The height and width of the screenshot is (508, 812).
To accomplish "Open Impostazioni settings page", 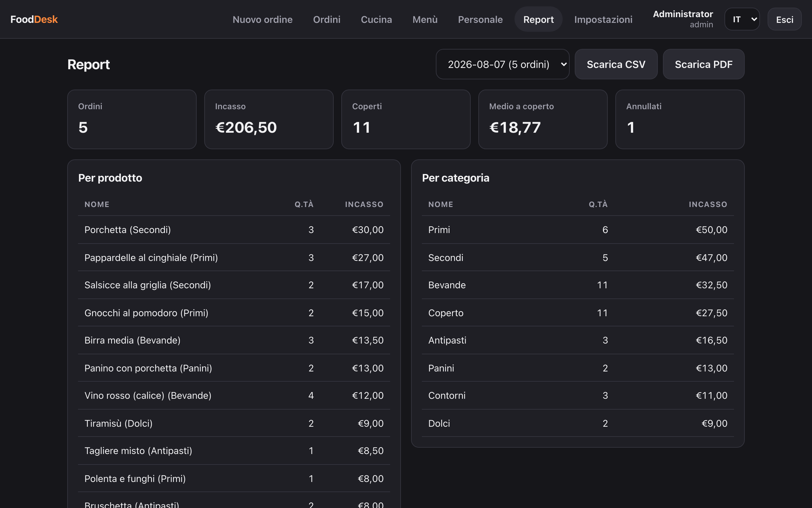I will [603, 19].
